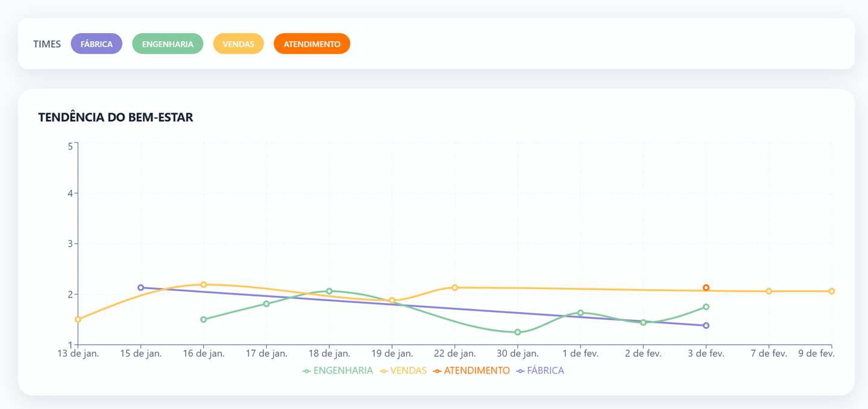Click the orange ATENDIMENTO data point
Screen dimensions: 868x409
(706, 288)
